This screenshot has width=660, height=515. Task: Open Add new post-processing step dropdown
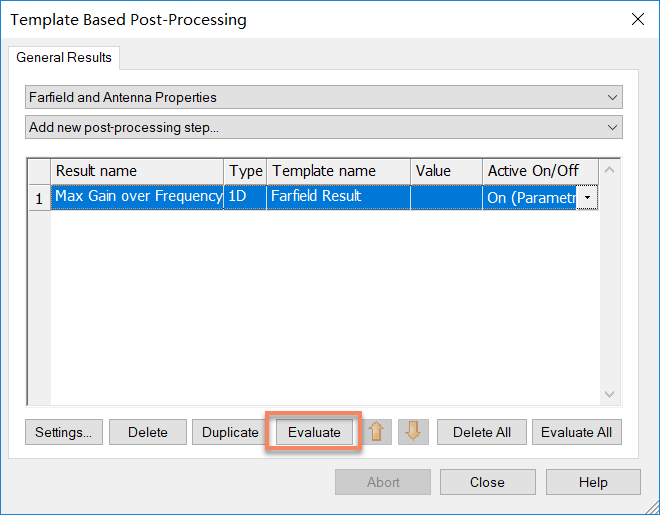[324, 127]
